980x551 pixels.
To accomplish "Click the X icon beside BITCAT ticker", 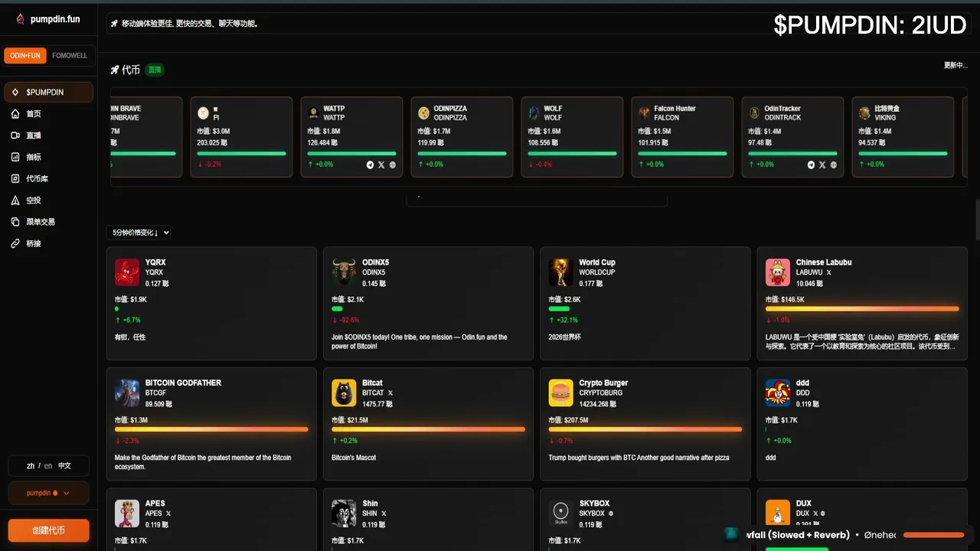I will click(390, 393).
